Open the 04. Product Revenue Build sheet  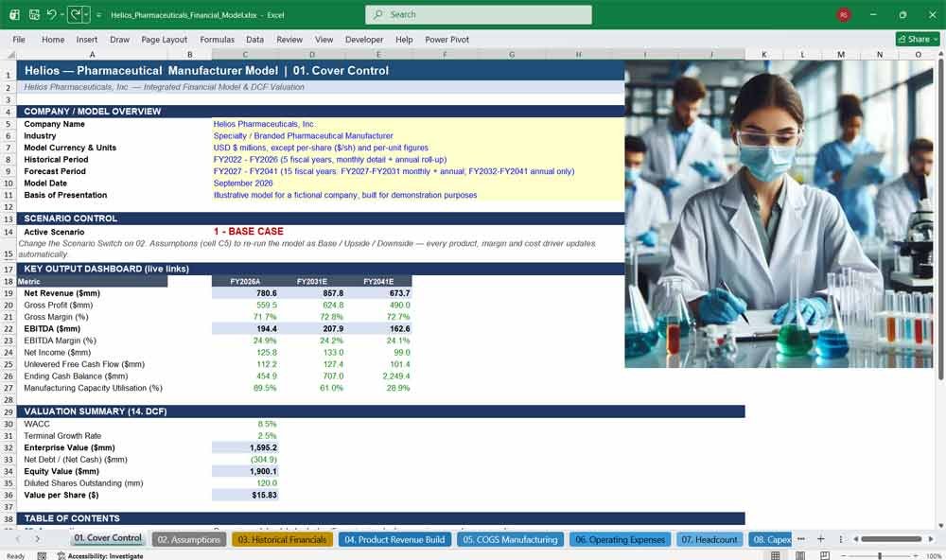pos(394,539)
